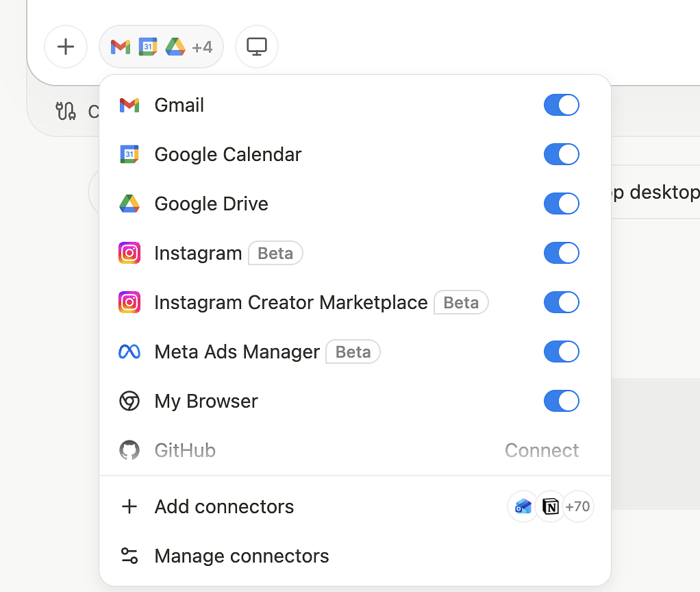The image size is (700, 592).
Task: Click Beta badge beside Meta Ads Manager
Action: 353,351
